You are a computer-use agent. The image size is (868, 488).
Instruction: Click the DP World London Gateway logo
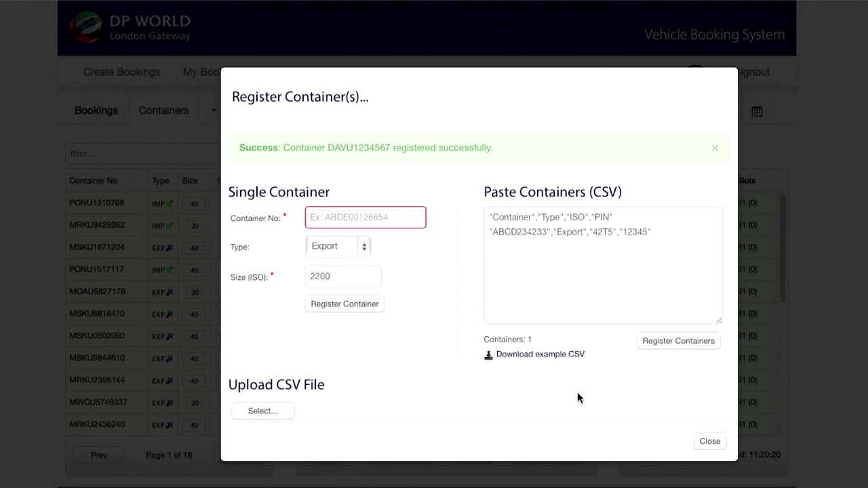coord(130,28)
